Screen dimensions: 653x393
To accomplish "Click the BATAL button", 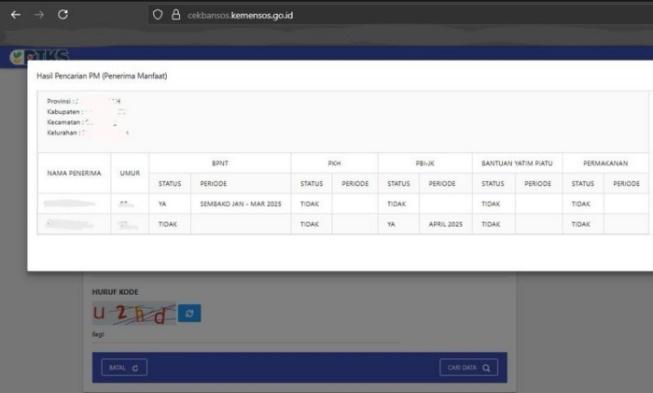I will click(124, 368).
